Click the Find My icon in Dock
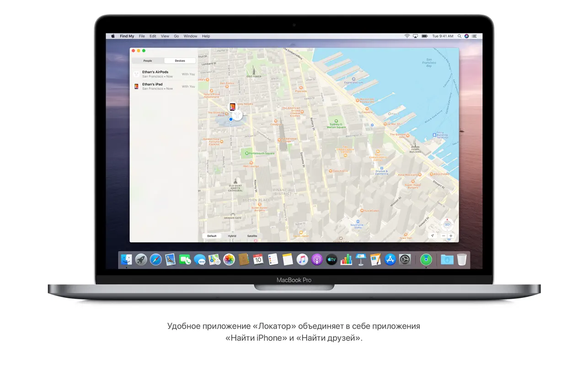This screenshot has width=588, height=368. coord(426,260)
